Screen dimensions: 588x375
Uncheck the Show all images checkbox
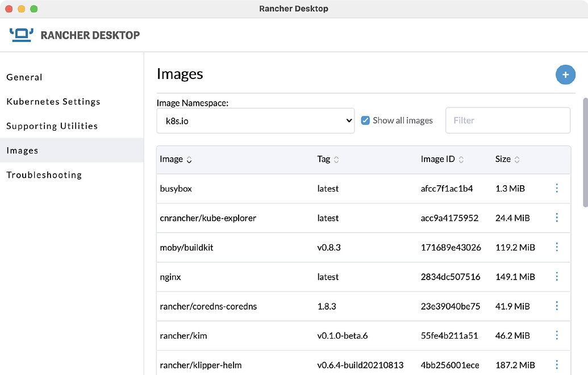coord(366,120)
